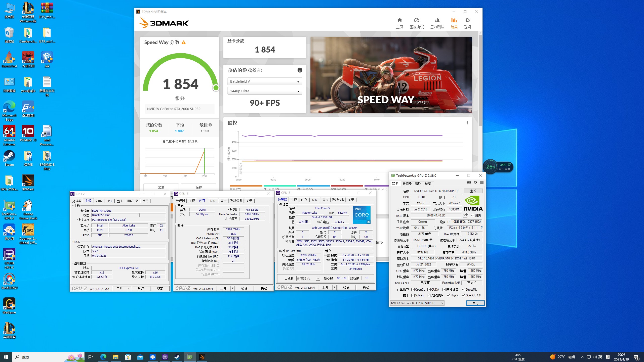Click the Microsoft Edge taskbar icon

[103, 357]
